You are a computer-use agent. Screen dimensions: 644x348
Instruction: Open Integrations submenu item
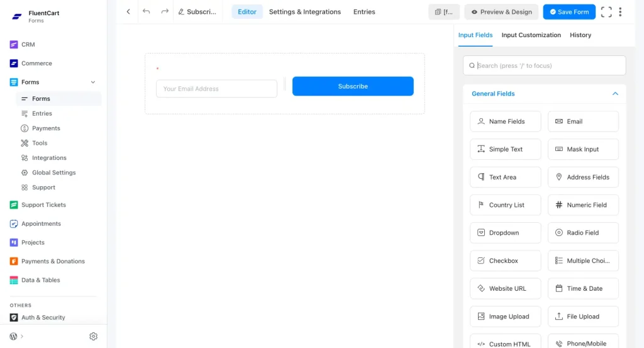[49, 158]
